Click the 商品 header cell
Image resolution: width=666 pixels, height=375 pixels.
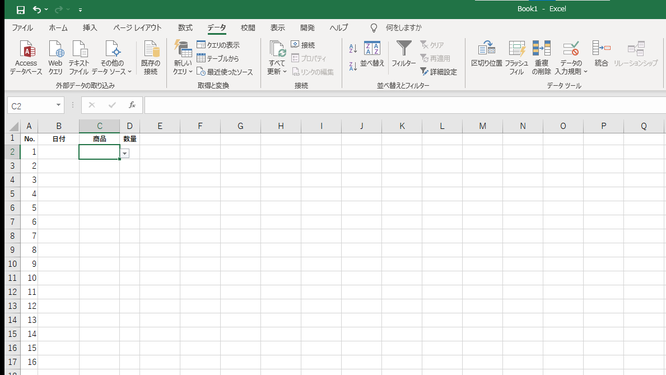99,139
